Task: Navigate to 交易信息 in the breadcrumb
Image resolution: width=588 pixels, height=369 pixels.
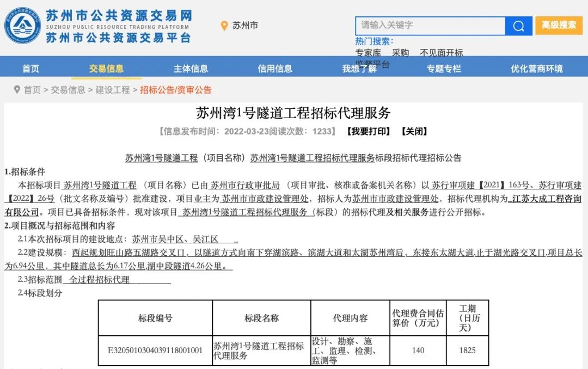Action: click(68, 90)
